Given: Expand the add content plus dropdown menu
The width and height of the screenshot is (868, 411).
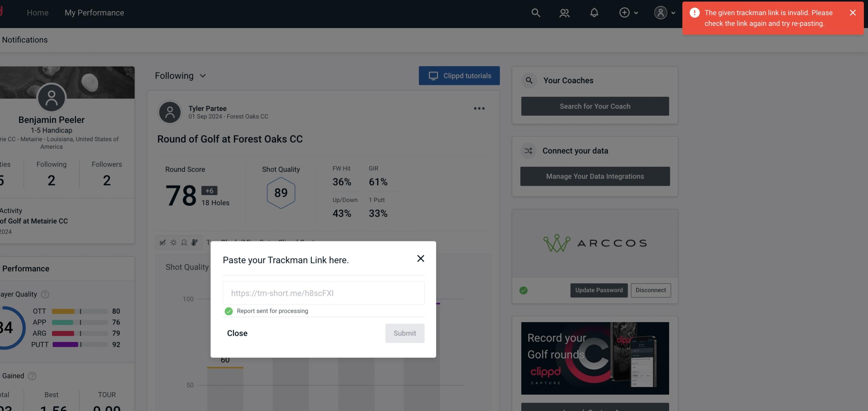Looking at the screenshot, I should point(628,12).
